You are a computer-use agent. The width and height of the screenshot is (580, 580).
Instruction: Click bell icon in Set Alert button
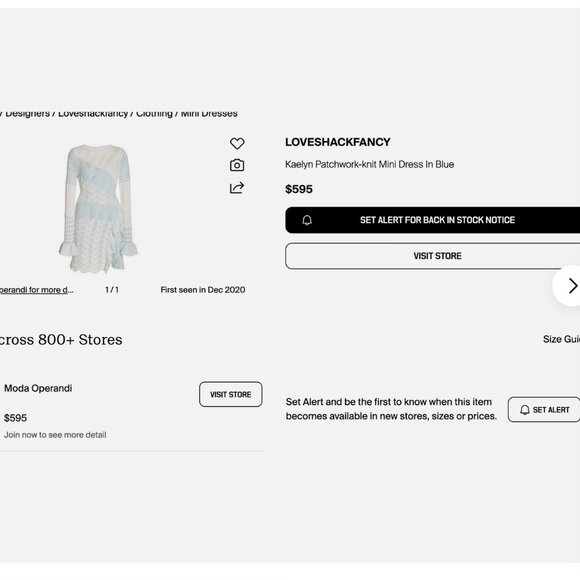click(525, 410)
